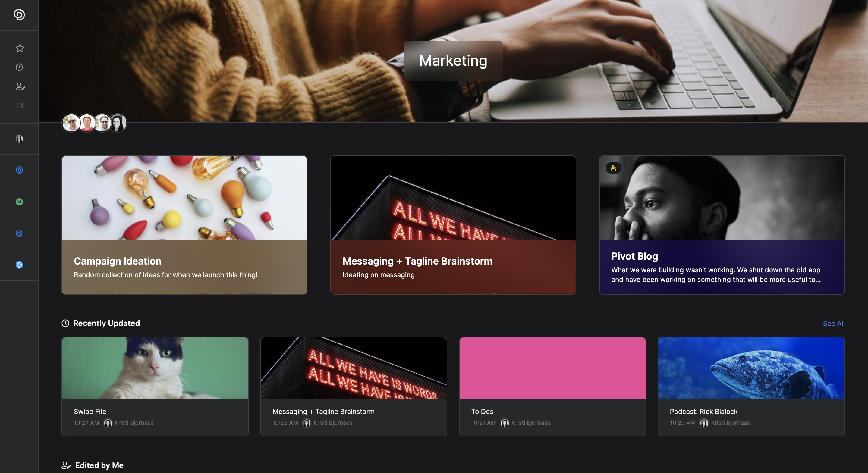This screenshot has height=473, width=868.
Task: Open the Campaign Ideation card
Action: [x=184, y=225]
